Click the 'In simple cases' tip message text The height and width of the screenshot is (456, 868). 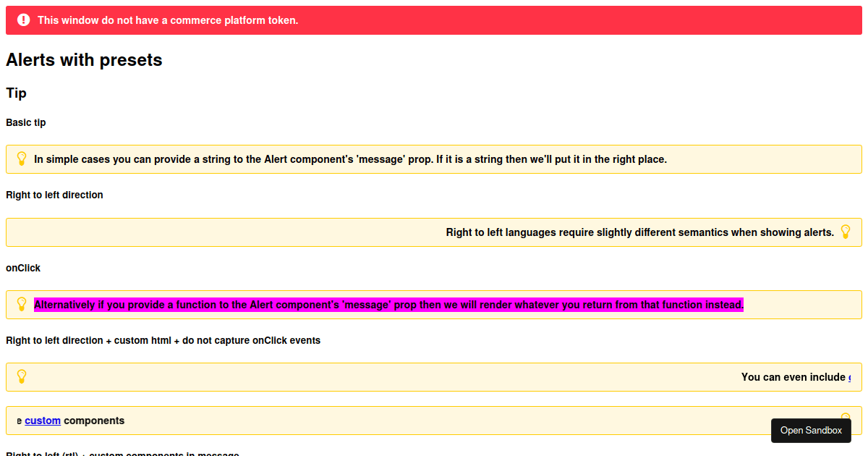(x=350, y=159)
